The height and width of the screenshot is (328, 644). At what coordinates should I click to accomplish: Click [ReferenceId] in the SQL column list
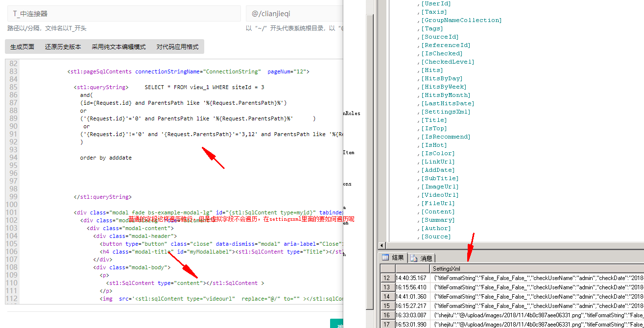[446, 45]
